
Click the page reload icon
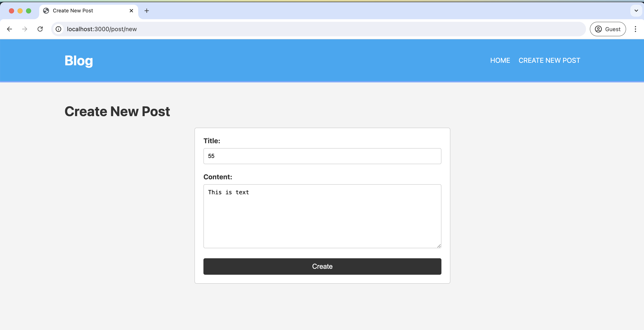coord(40,29)
